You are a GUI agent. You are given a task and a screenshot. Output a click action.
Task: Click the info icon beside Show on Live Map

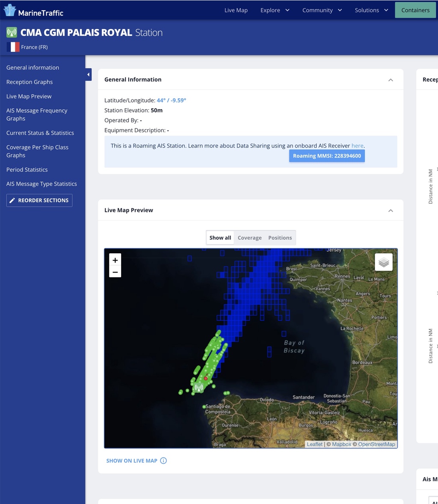(163, 461)
